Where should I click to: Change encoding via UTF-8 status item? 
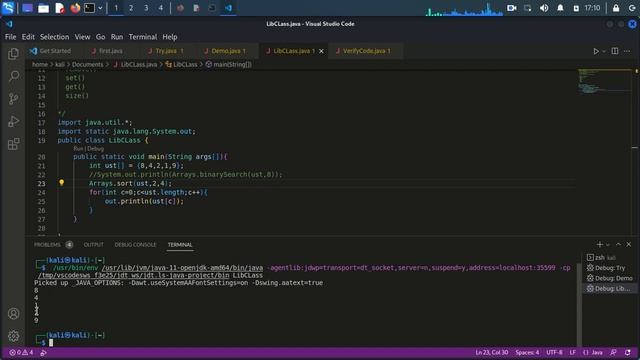coord(554,352)
